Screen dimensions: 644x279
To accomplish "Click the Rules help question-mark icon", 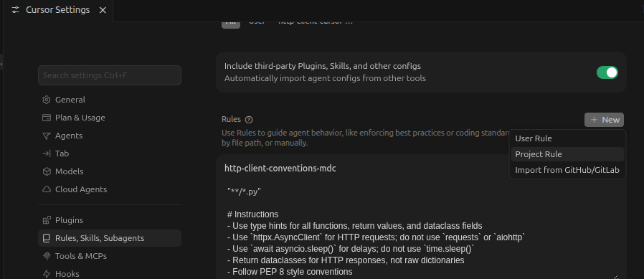I will tap(248, 120).
